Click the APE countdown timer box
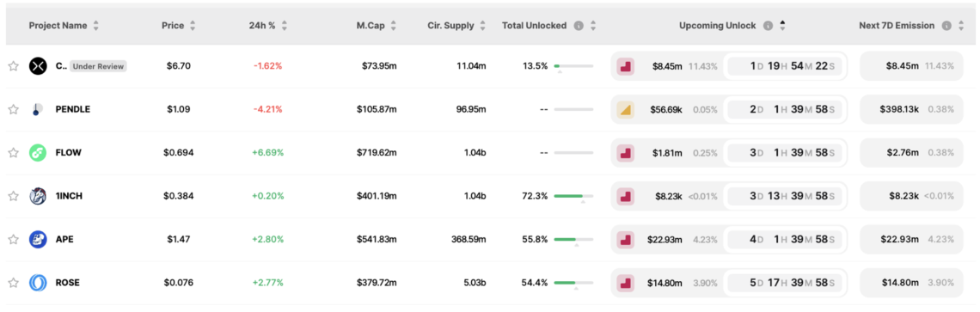The height and width of the screenshot is (312, 980). [784, 240]
